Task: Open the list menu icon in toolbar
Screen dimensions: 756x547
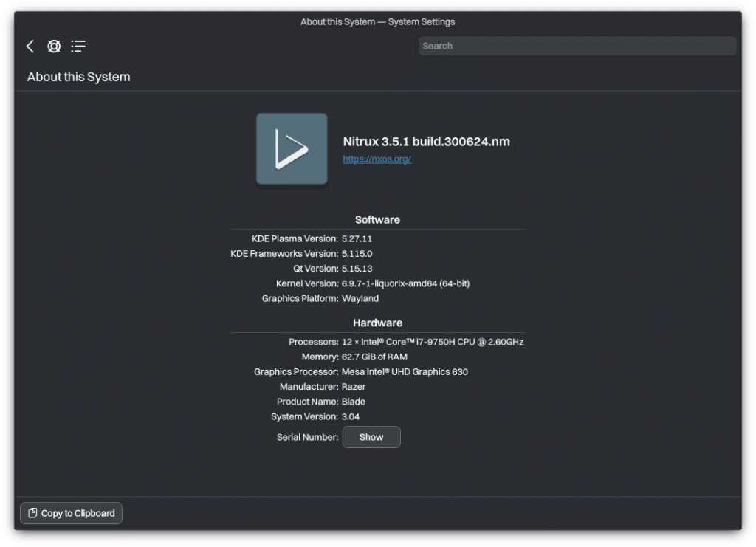Action: 78,47
